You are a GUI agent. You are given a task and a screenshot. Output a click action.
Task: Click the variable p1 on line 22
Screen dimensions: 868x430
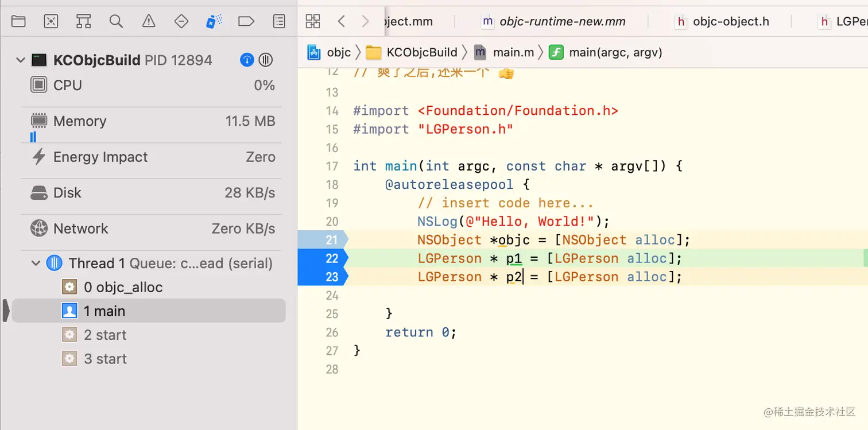(x=514, y=258)
